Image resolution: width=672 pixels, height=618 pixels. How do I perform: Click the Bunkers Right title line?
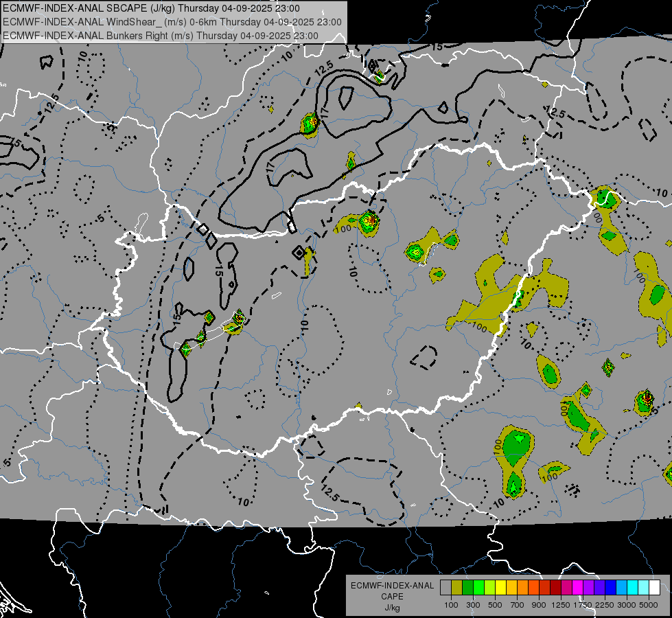click(x=161, y=36)
